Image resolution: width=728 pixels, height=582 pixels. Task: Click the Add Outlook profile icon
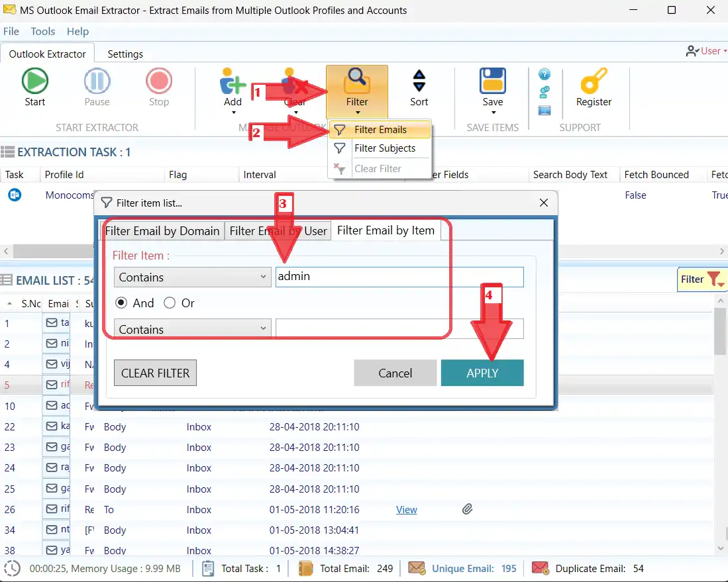click(x=233, y=81)
